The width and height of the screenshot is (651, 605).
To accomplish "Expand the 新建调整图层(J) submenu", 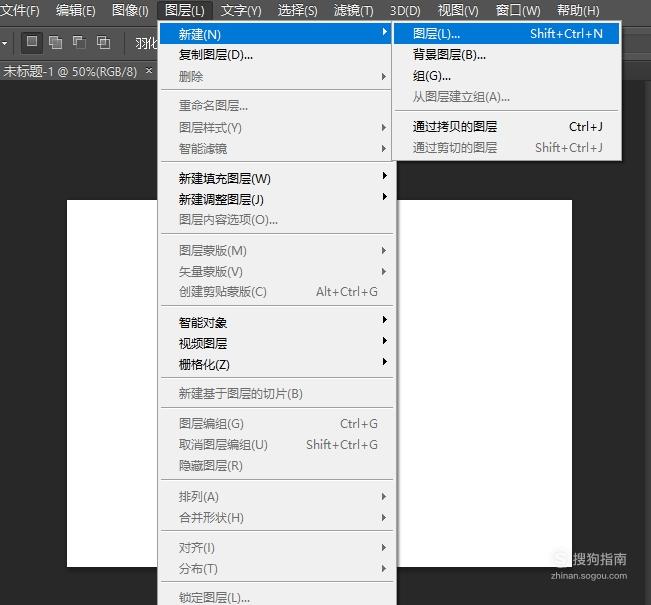I will [x=275, y=199].
